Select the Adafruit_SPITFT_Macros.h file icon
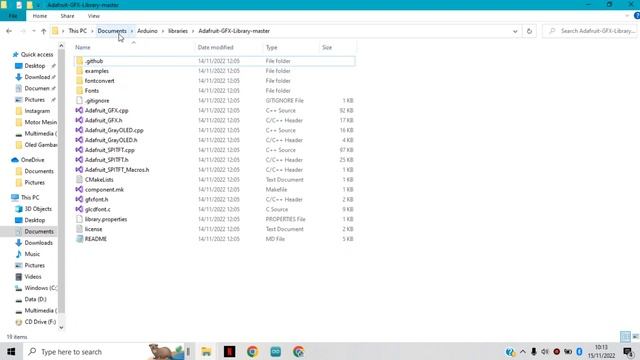Image resolution: width=640 pixels, height=360 pixels. [x=80, y=169]
